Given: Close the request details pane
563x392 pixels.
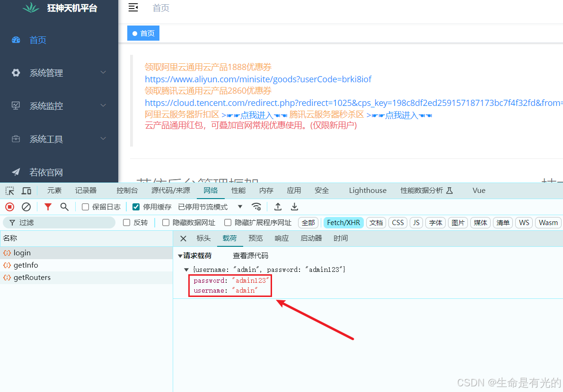Looking at the screenshot, I should coord(183,238).
